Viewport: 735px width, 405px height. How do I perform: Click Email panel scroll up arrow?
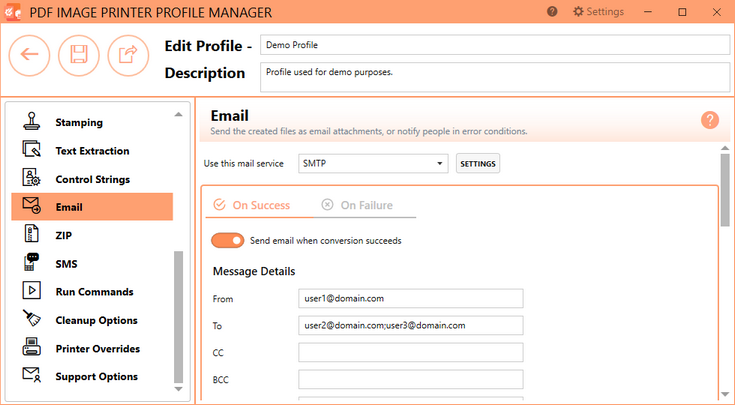[x=725, y=148]
